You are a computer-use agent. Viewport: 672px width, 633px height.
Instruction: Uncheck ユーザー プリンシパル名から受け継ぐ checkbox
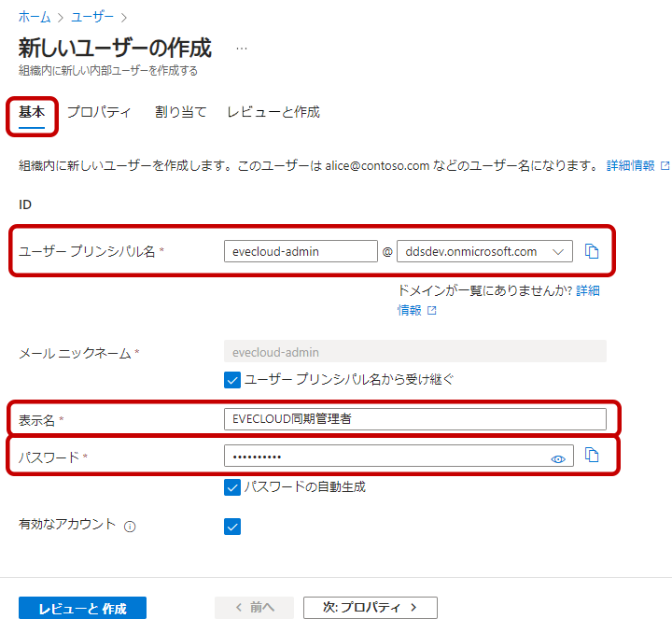point(232,379)
